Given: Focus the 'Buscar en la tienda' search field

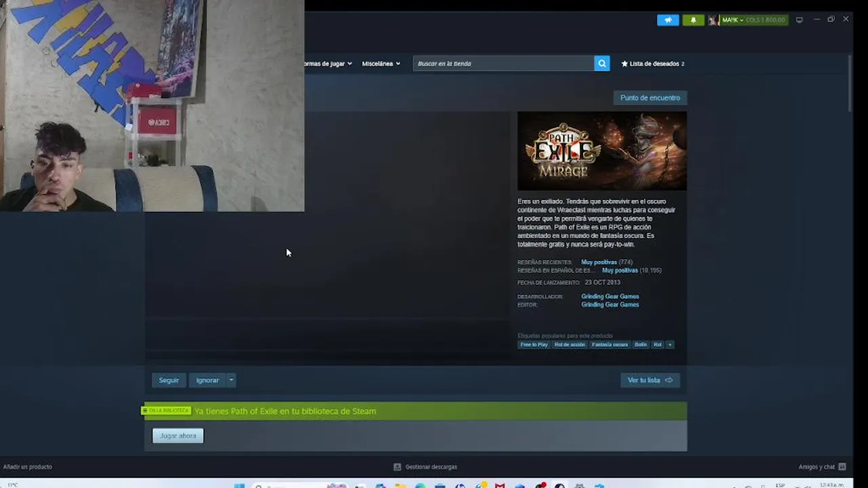Looking at the screenshot, I should (x=503, y=63).
